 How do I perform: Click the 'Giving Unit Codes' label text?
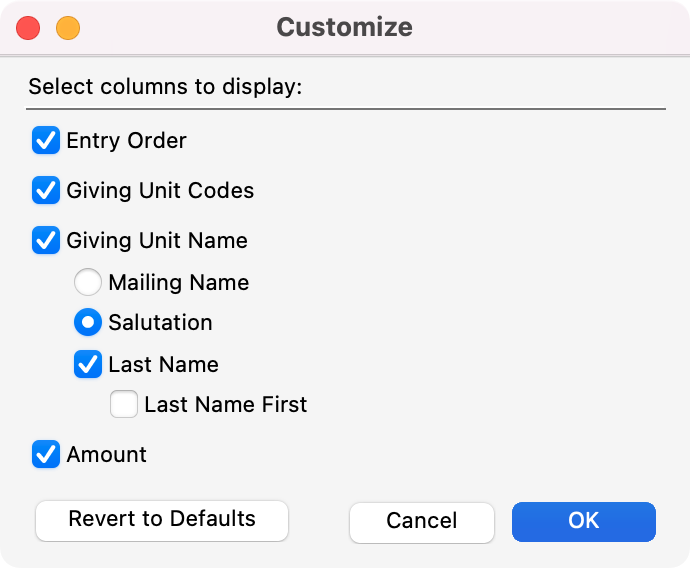(x=160, y=190)
